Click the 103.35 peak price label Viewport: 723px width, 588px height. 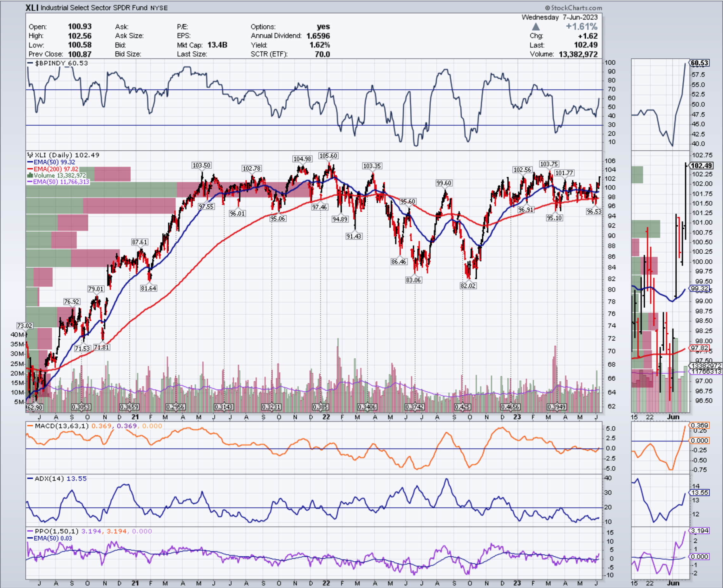coord(372,166)
